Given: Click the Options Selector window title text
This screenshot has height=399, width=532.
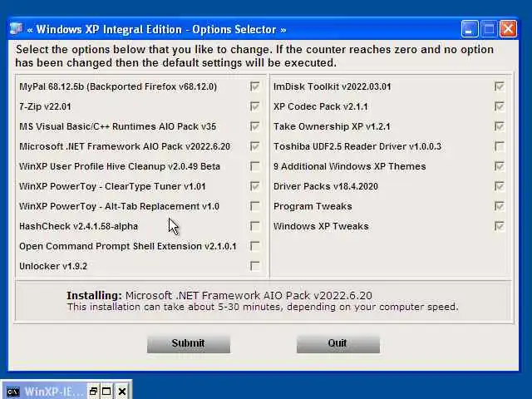Looking at the screenshot, I should point(156,30).
